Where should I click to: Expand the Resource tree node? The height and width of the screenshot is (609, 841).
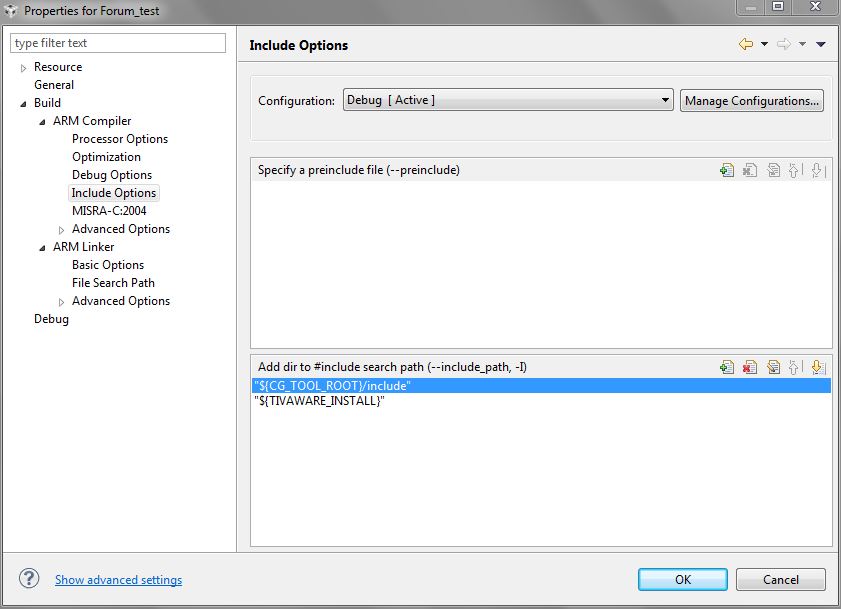point(23,68)
